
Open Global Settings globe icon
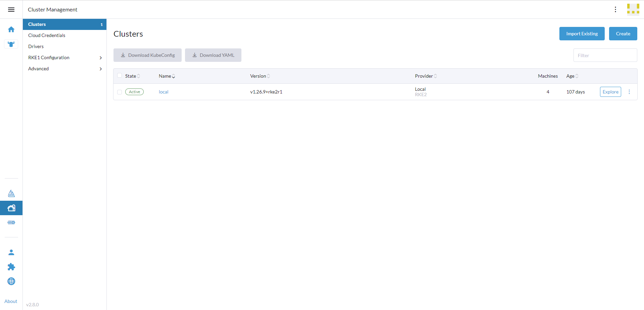pos(11,281)
